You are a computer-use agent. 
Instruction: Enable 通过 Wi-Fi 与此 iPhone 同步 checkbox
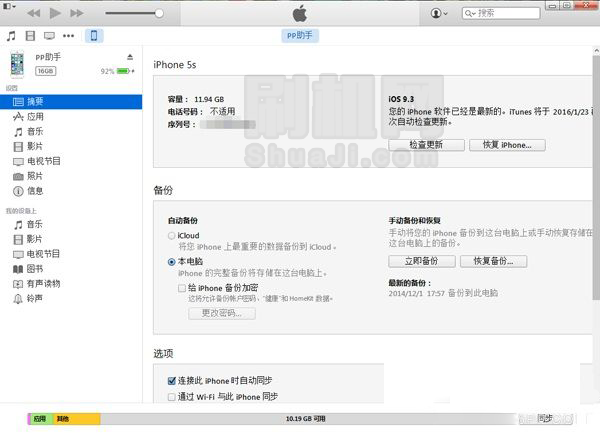[x=172, y=397]
